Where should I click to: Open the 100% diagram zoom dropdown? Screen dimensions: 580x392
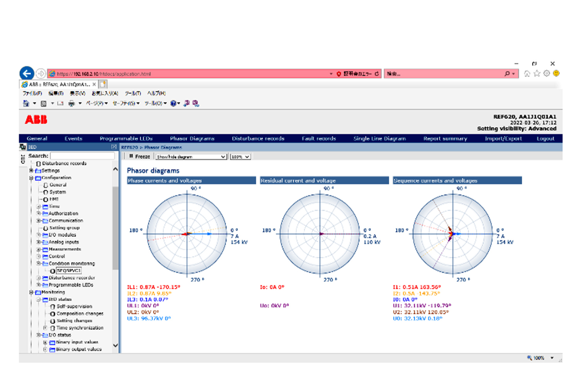tap(240, 157)
